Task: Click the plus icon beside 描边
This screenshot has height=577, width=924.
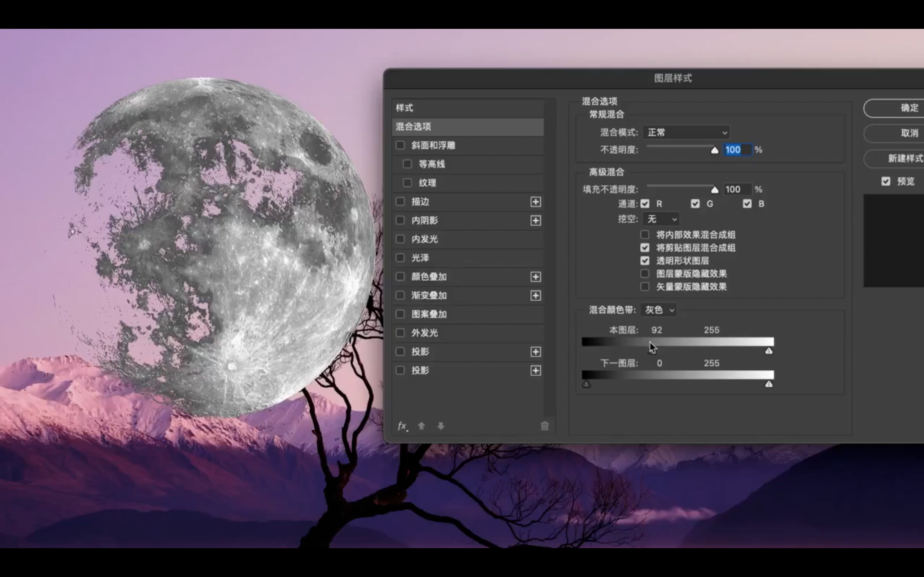Action: pyautogui.click(x=535, y=202)
